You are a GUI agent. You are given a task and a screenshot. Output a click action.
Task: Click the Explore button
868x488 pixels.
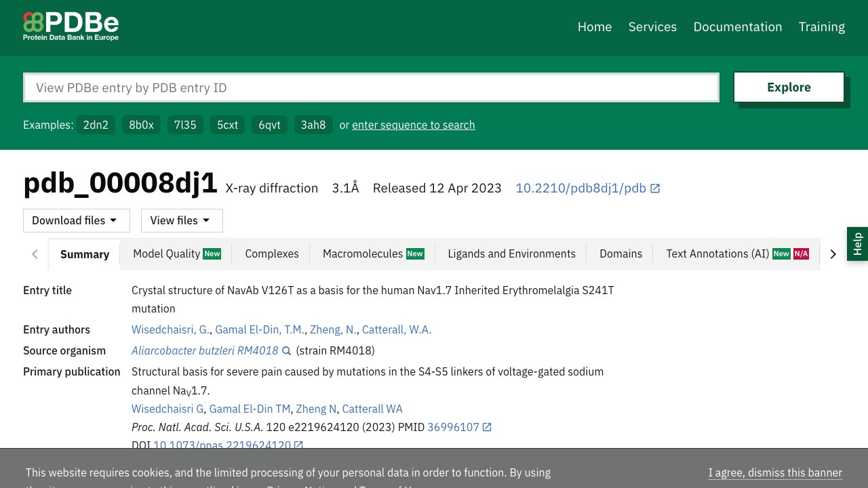pyautogui.click(x=789, y=87)
